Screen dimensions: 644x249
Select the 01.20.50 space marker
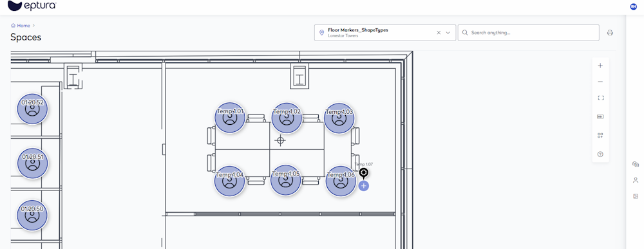pos(32,216)
